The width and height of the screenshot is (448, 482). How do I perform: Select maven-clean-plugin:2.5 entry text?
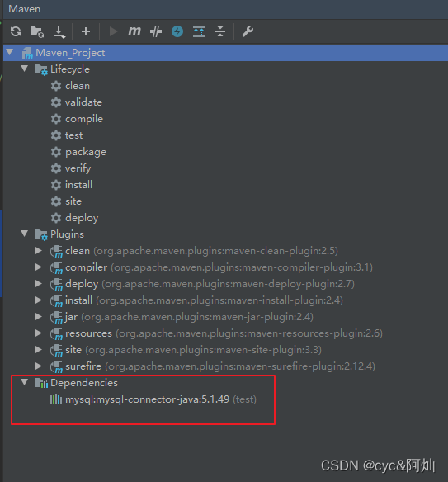point(215,251)
